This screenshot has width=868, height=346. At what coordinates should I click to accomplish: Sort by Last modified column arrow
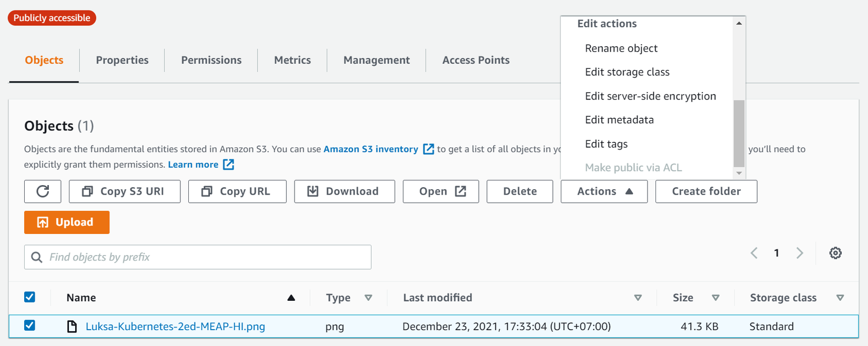coord(638,298)
